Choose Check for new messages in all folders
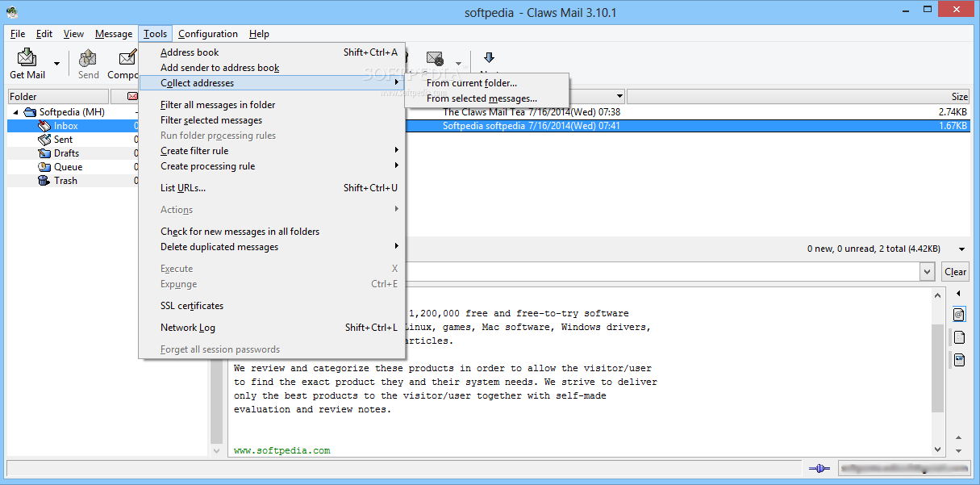 pyautogui.click(x=272, y=232)
